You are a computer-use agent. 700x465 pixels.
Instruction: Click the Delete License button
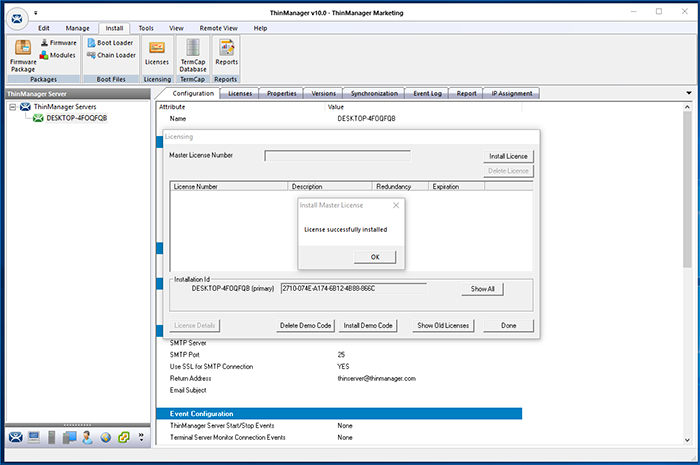508,171
